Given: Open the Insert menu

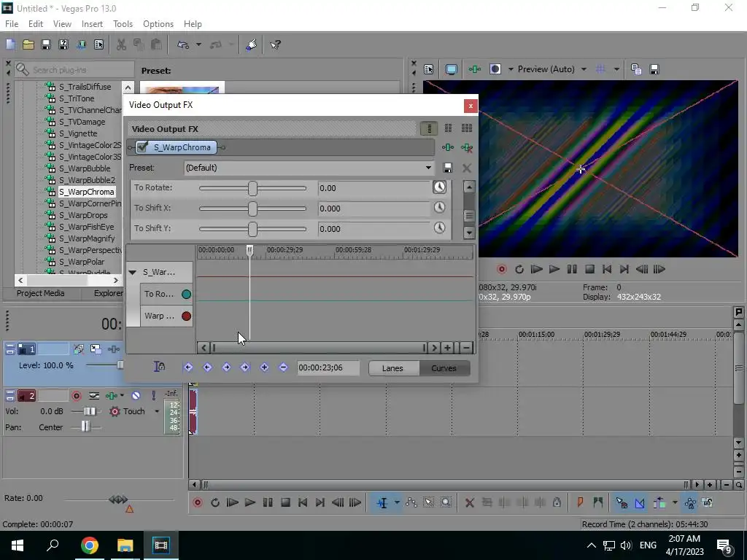Looking at the screenshot, I should (92, 24).
